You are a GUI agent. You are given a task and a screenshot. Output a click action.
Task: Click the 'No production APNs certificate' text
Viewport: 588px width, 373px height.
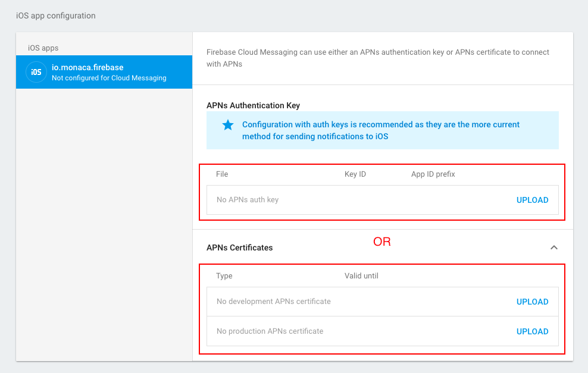point(270,331)
